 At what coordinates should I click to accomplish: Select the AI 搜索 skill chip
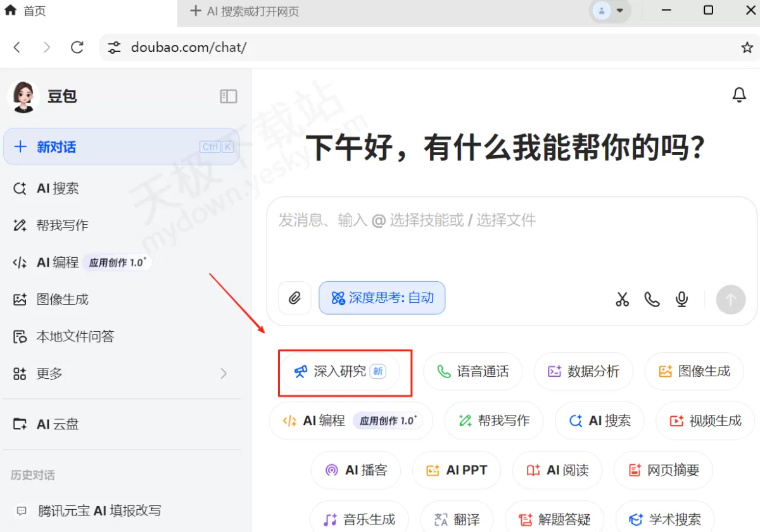[599, 421]
